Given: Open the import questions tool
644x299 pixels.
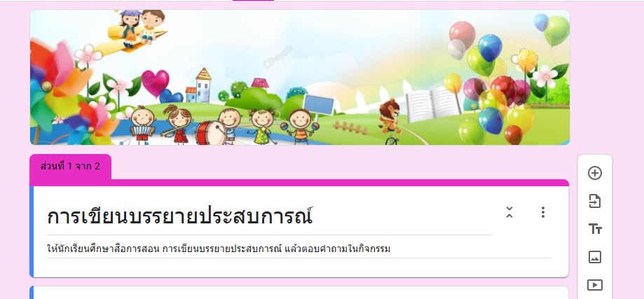Looking at the screenshot, I should (x=595, y=201).
